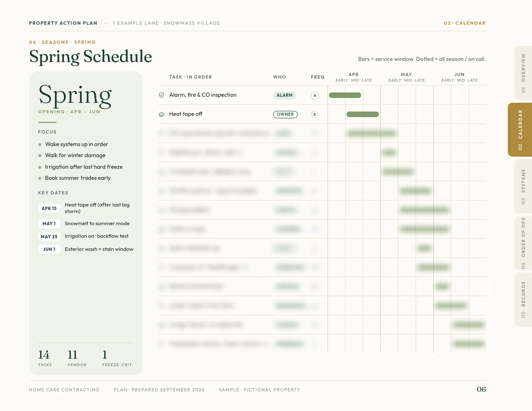Viewport: 532px width, 411px height.
Task: Click the house icon beside Heat tape off
Action: (x=162, y=114)
